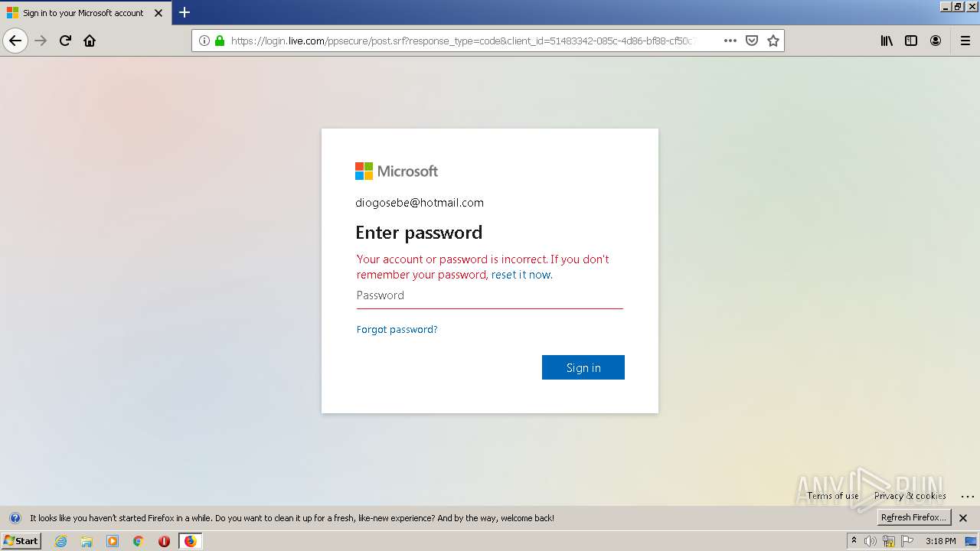Open a new tab
Viewport: 980px width, 551px height.
click(185, 12)
